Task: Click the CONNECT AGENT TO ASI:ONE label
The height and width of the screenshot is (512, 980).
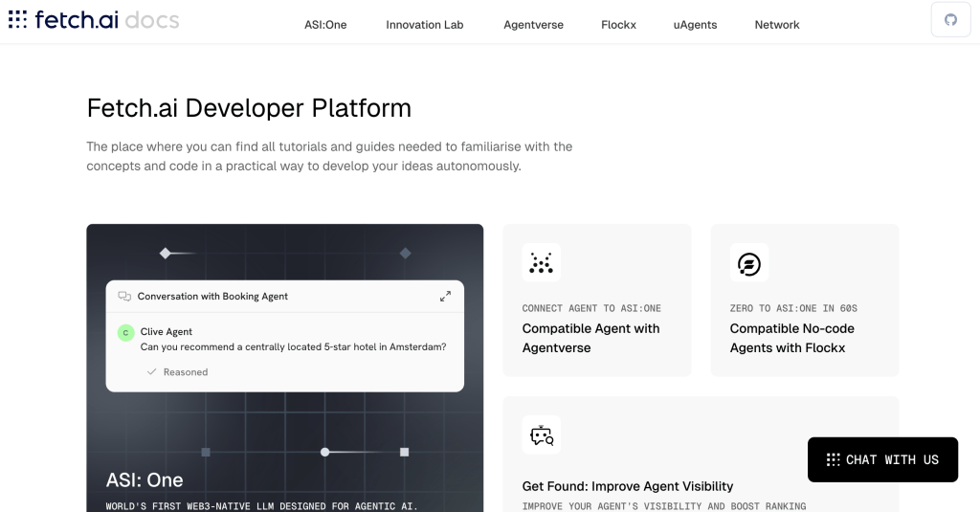Action: pos(591,308)
